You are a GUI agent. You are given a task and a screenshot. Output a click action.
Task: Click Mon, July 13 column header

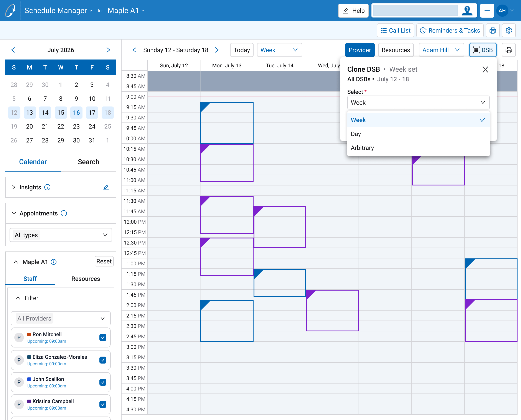(x=227, y=66)
